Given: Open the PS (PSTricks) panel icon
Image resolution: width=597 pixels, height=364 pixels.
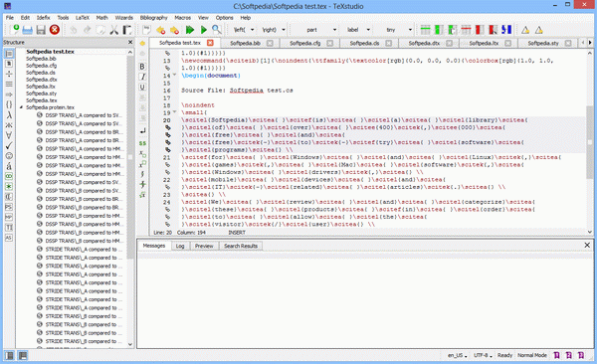Looking at the screenshot, I should [x=9, y=207].
